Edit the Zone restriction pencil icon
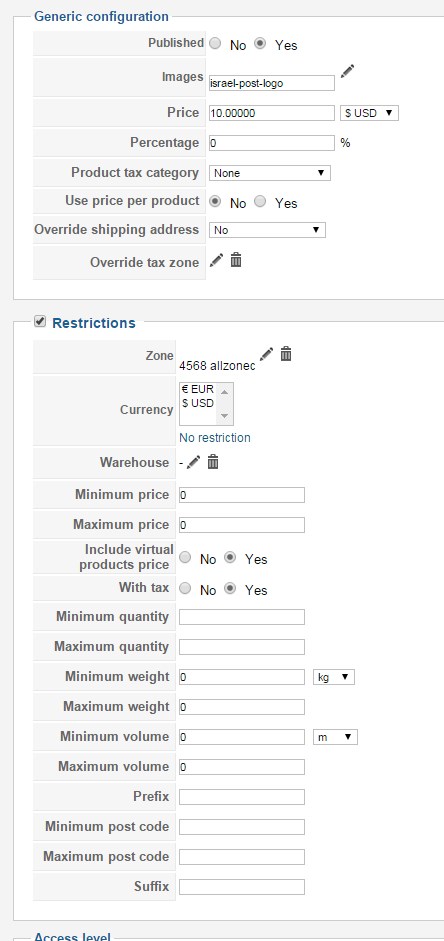Screen dimensions: 444x941 pyautogui.click(x=266, y=354)
